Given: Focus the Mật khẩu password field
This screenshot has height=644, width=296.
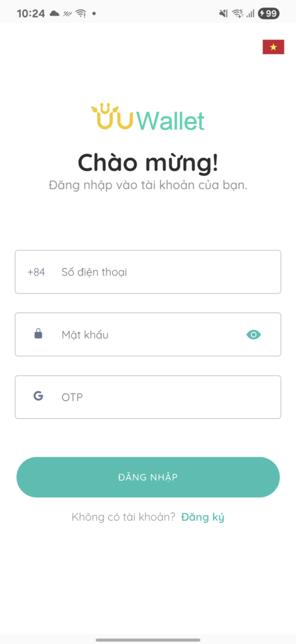Looking at the screenshot, I should 148,335.
